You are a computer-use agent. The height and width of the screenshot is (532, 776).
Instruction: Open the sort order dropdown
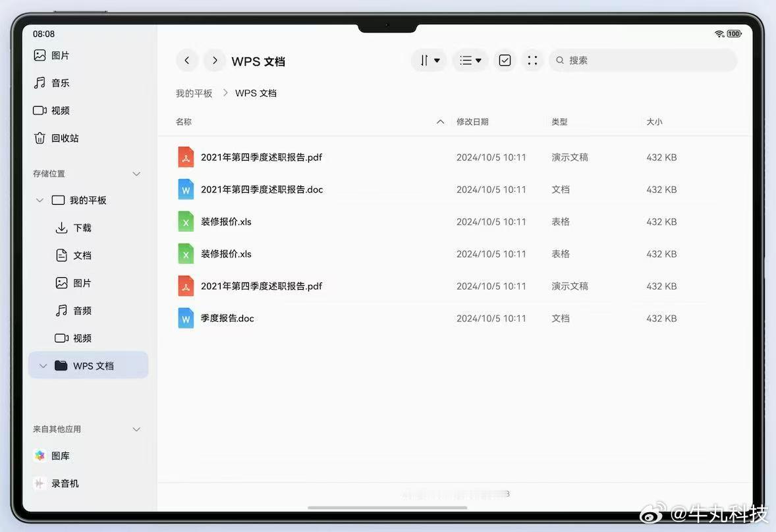click(429, 61)
